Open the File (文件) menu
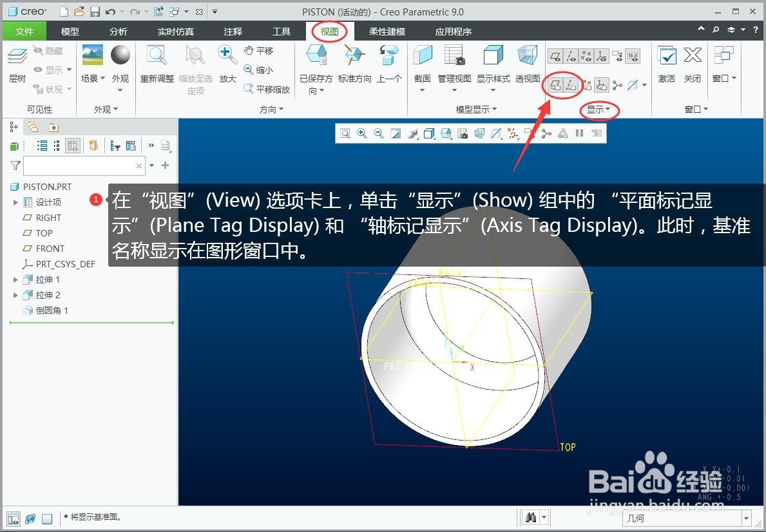 click(x=24, y=32)
